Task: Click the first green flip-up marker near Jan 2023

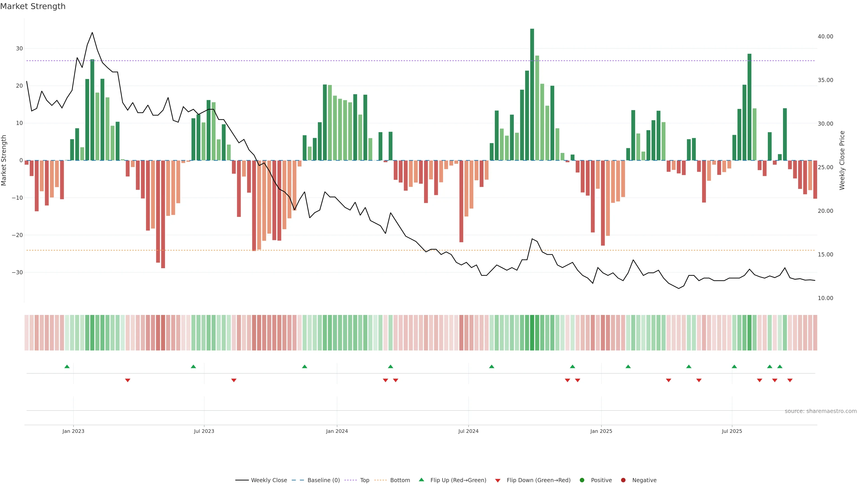Action: point(67,366)
